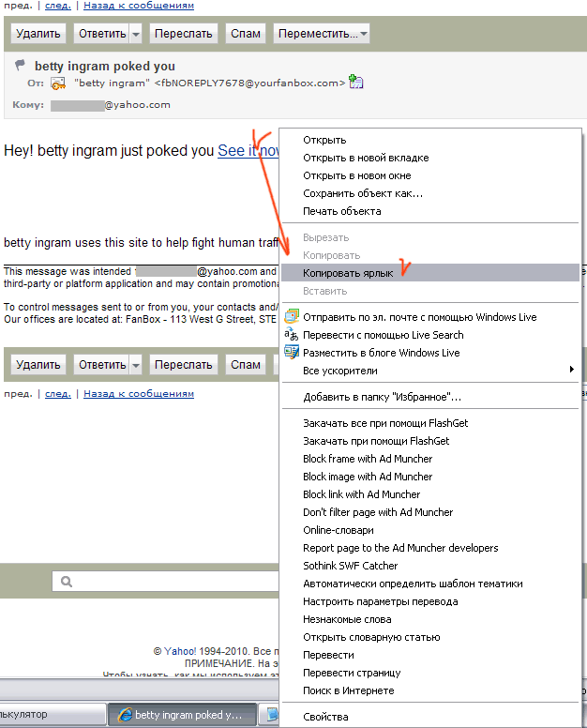The width and height of the screenshot is (587, 728).
Task: Open the top след. link
Action: click(58, 6)
